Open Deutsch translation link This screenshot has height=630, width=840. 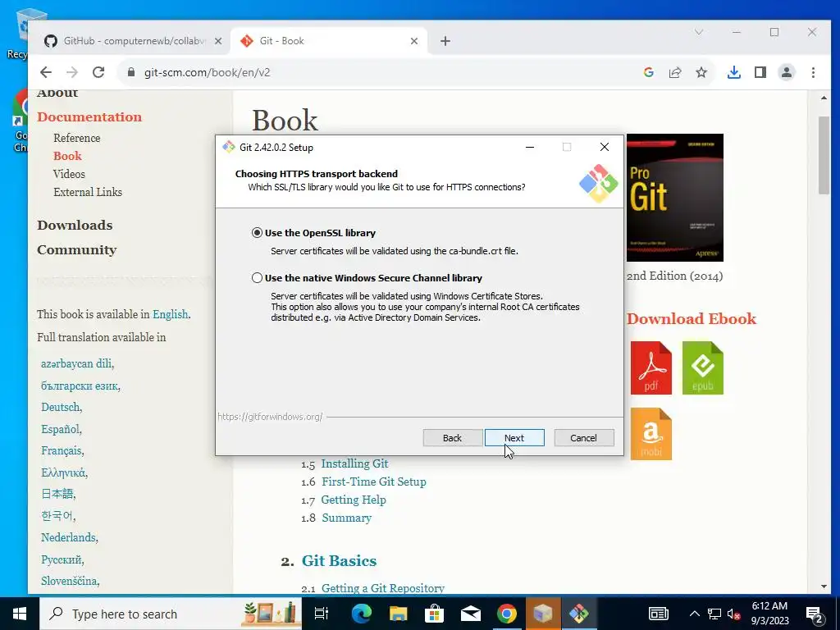pos(61,407)
